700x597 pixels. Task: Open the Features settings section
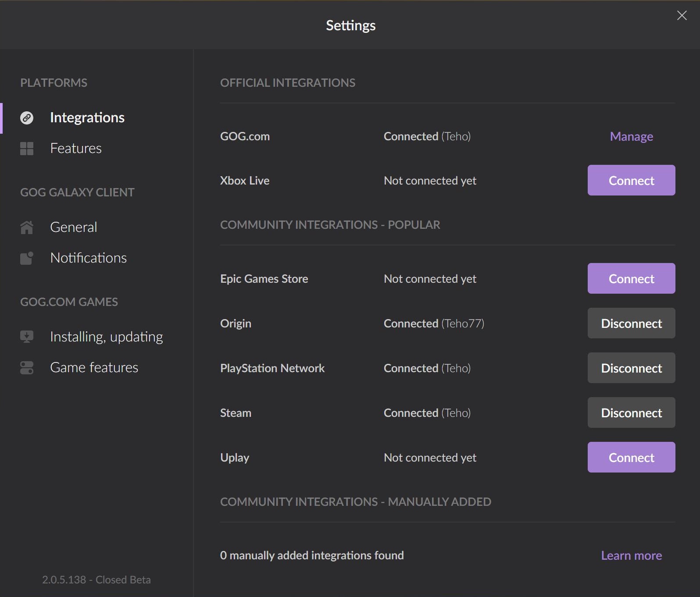pyautogui.click(x=76, y=148)
